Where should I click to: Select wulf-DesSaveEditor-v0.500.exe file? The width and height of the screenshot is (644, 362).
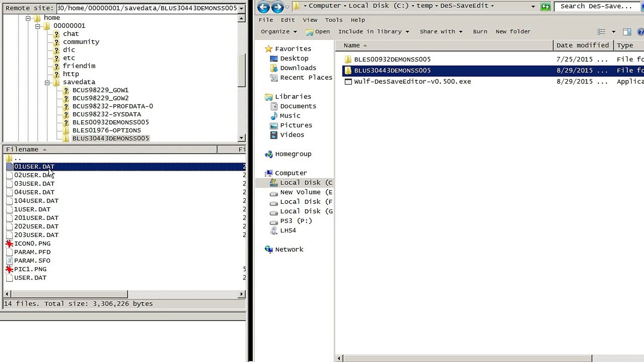(x=412, y=81)
